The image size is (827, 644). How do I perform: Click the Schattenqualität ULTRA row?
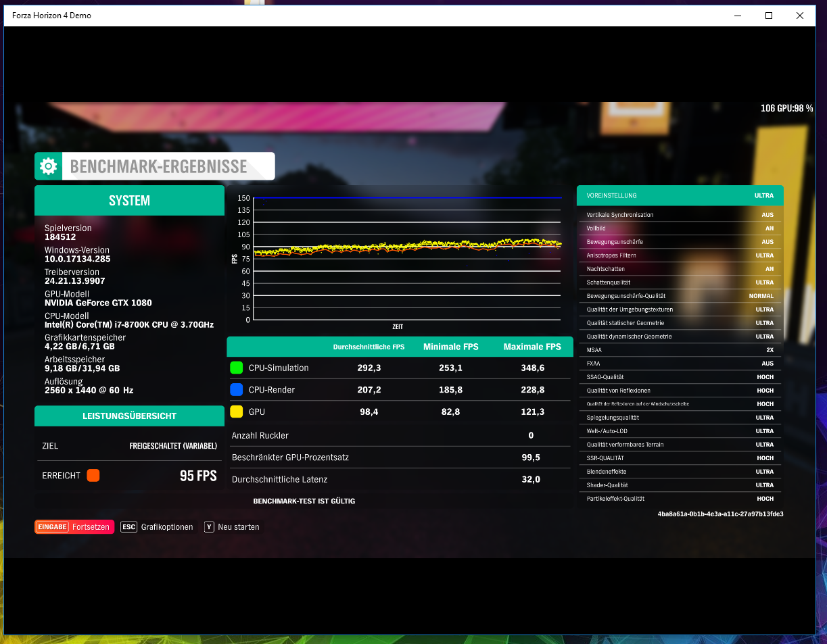tap(680, 282)
